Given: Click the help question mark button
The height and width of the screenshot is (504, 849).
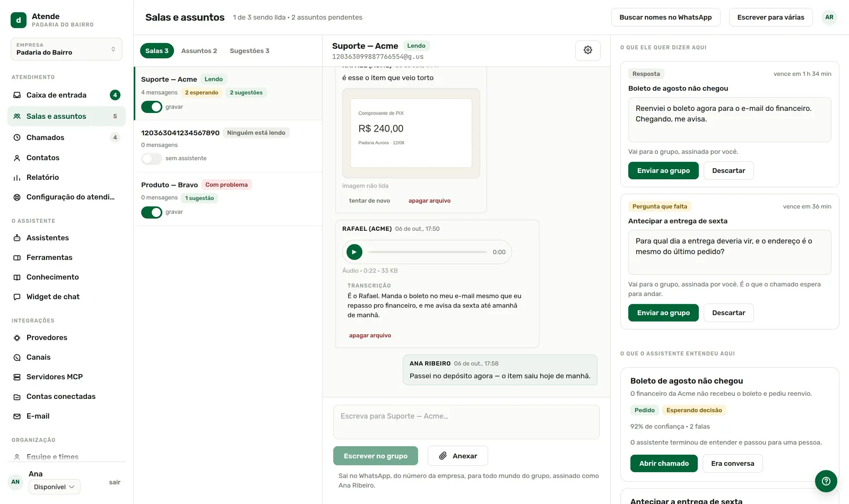Looking at the screenshot, I should (x=826, y=481).
